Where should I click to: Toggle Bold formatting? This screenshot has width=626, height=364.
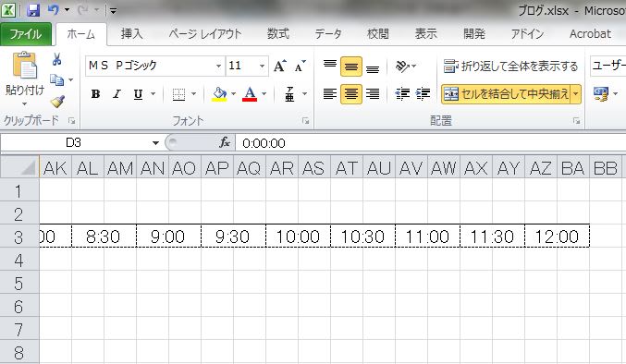click(x=95, y=94)
